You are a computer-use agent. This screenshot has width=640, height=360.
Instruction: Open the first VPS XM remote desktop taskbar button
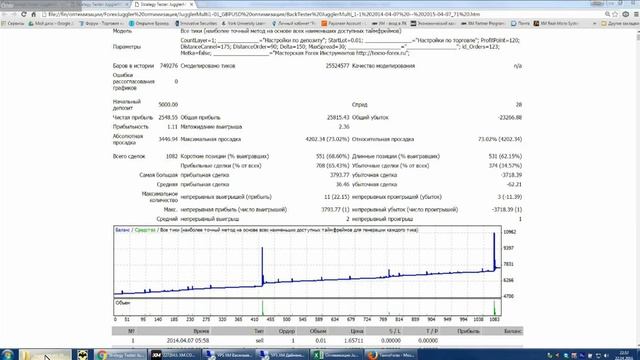click(229, 354)
